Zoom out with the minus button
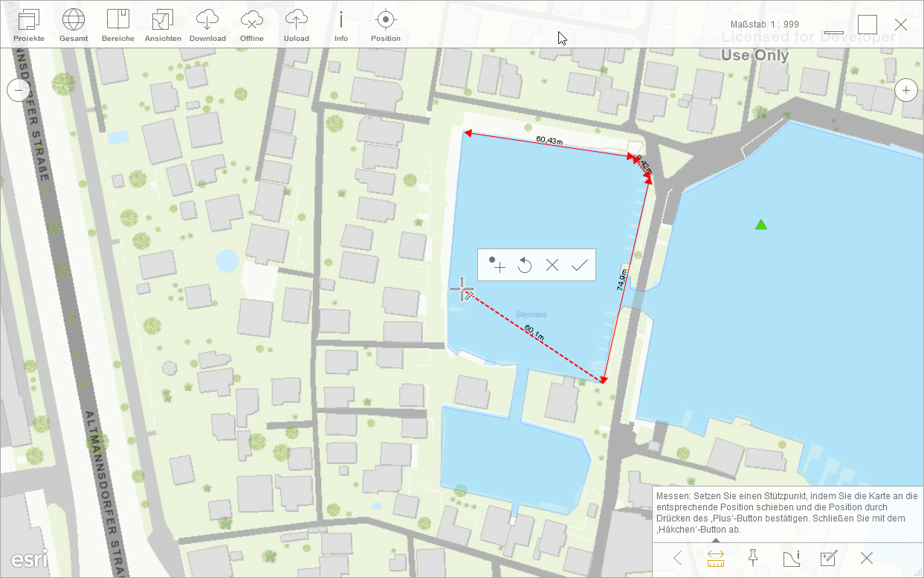This screenshot has height=578, width=924. pyautogui.click(x=19, y=90)
